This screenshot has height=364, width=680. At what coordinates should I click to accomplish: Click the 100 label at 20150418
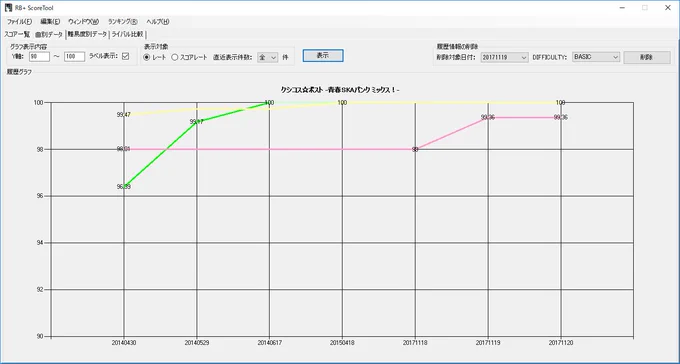coord(342,103)
